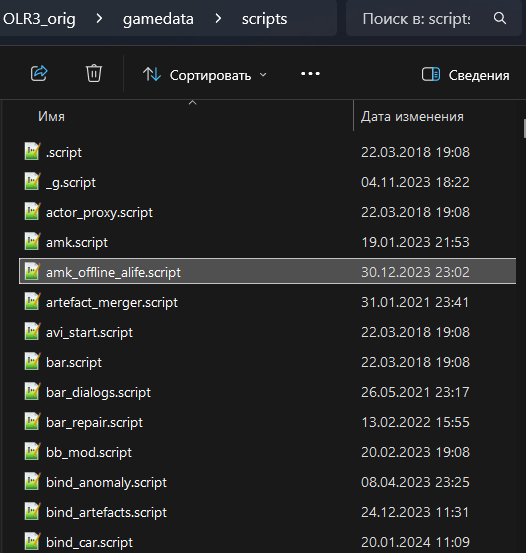Viewport: 526px width, 553px height.
Task: Click the vertical scrollbar thumb
Action: coord(524,129)
